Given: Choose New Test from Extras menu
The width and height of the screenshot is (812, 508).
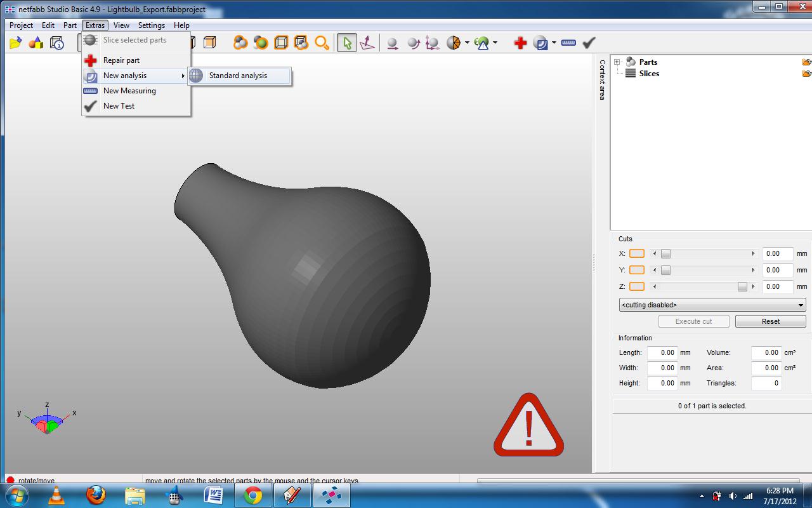Looking at the screenshot, I should pos(136,106).
